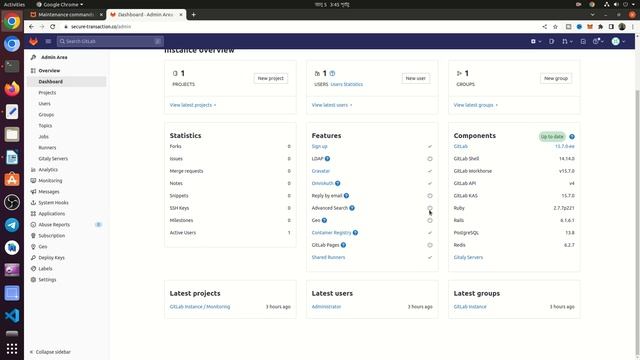Open Firefox from the dock
This screenshot has width=640, height=360.
pyautogui.click(x=12, y=89)
